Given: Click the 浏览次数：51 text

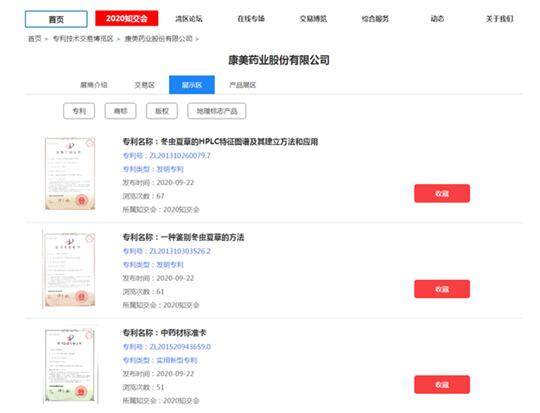Looking at the screenshot, I should (143, 387).
